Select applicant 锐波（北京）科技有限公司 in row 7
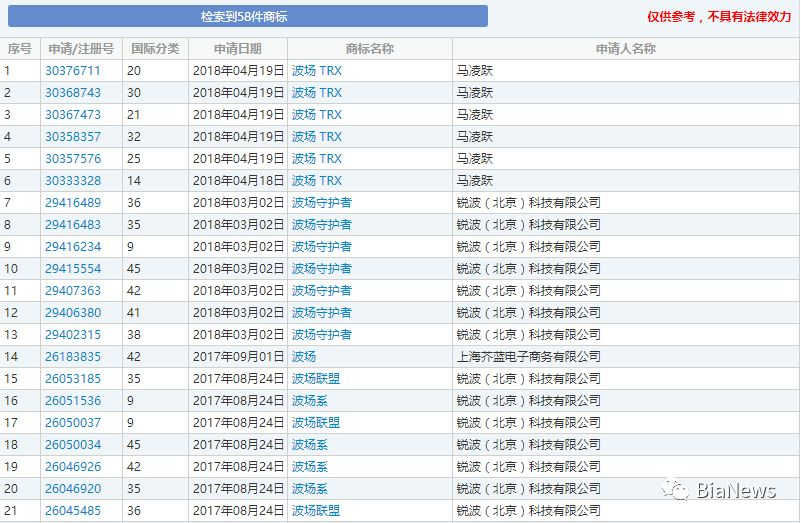Screen dimensions: 801x523 (529, 202)
